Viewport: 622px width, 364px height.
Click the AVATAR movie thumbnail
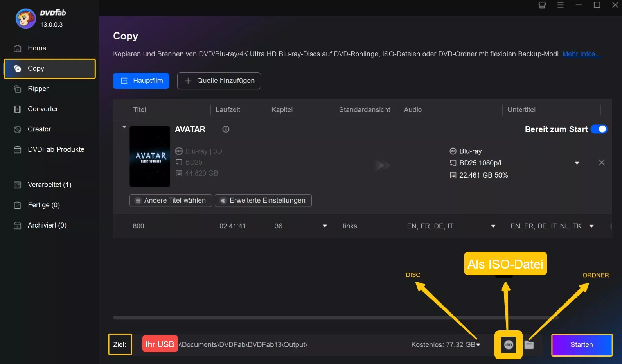(x=150, y=156)
